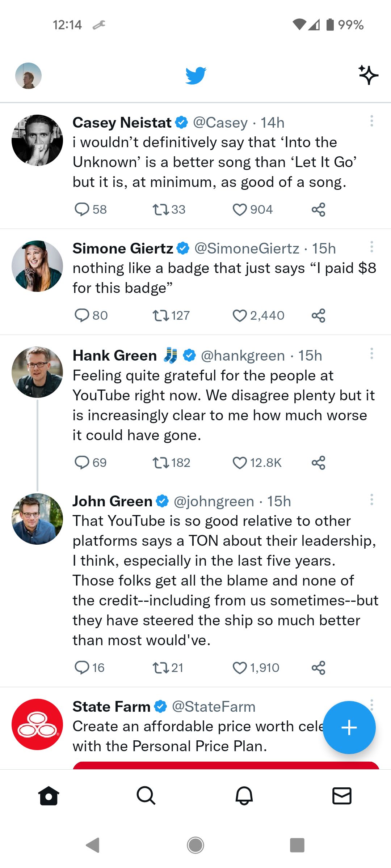Share Hank Green's tweet

318,463
